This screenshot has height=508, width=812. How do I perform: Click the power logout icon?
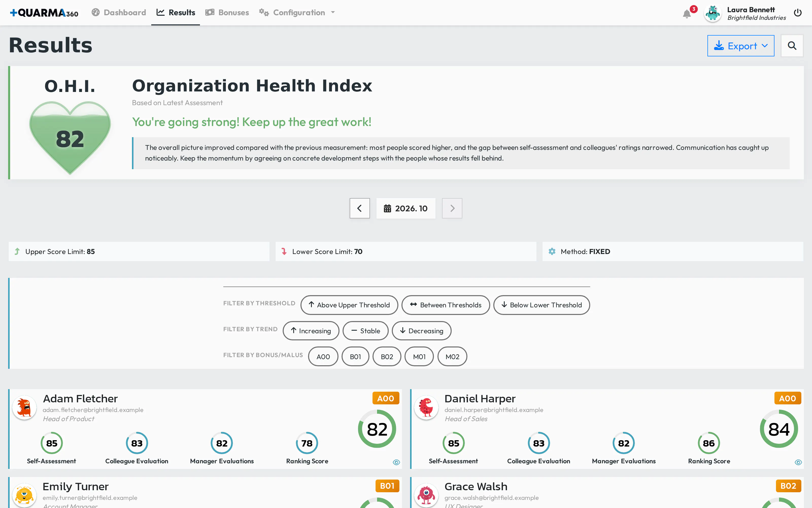tap(798, 13)
